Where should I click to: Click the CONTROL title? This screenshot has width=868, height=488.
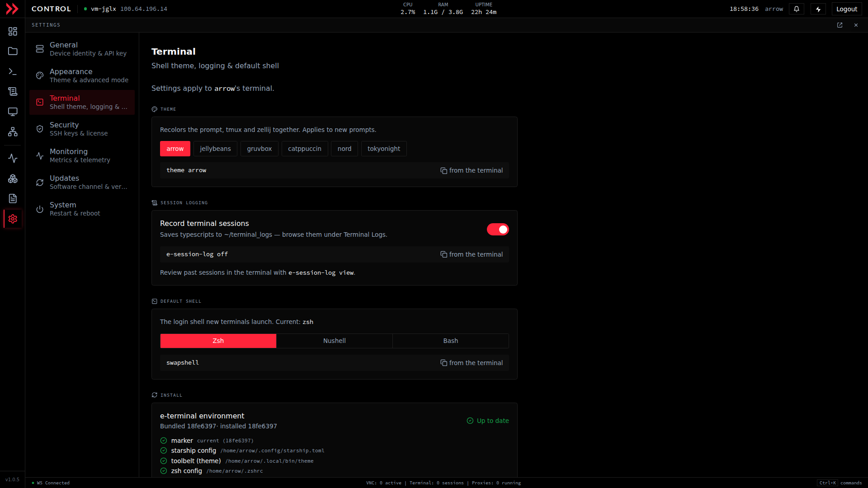point(51,9)
